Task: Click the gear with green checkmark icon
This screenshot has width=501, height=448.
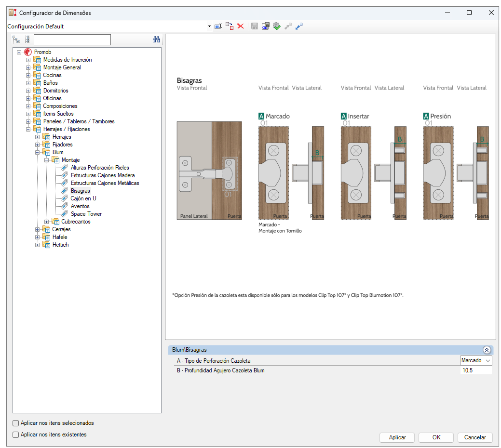Action: tap(277, 26)
